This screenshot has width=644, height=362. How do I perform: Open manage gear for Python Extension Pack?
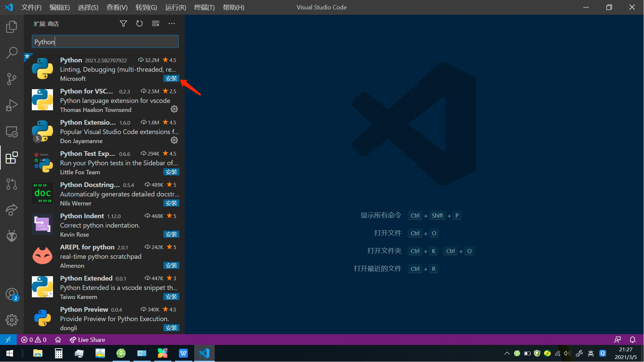pyautogui.click(x=174, y=140)
